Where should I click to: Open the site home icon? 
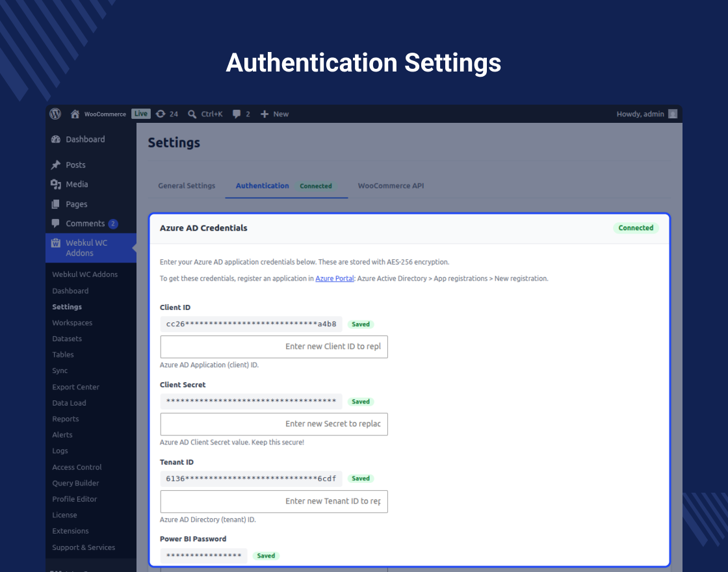pos(75,114)
